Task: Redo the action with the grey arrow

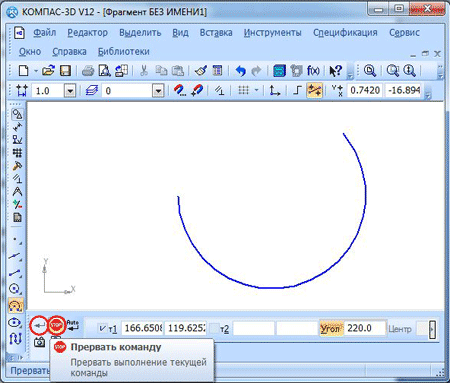Action: 256,71
